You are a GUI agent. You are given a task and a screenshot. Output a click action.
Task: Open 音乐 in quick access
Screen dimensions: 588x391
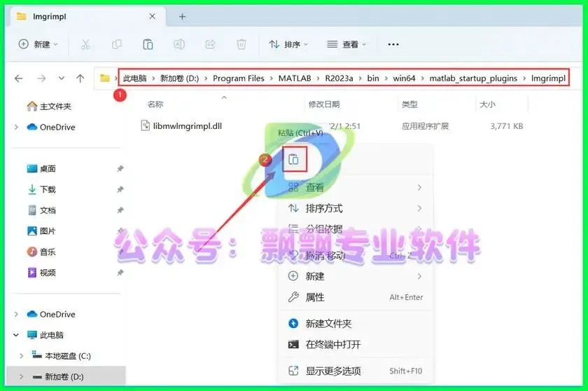tap(41, 252)
